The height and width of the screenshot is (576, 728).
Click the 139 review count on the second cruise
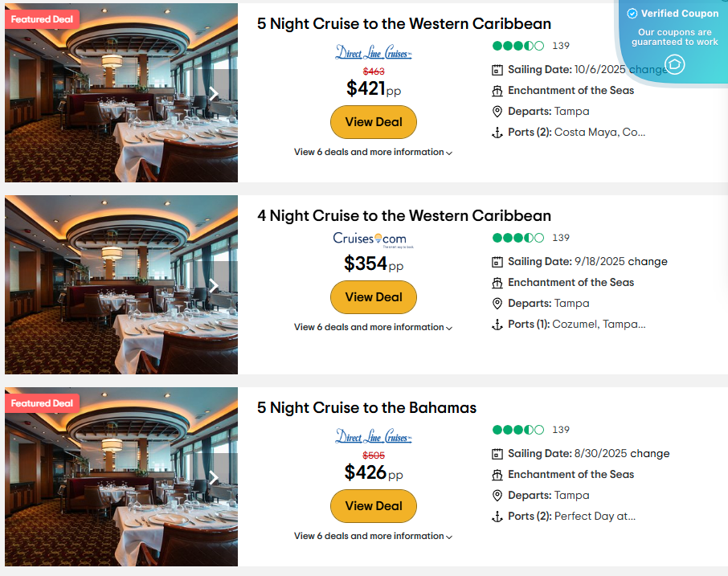tap(560, 238)
